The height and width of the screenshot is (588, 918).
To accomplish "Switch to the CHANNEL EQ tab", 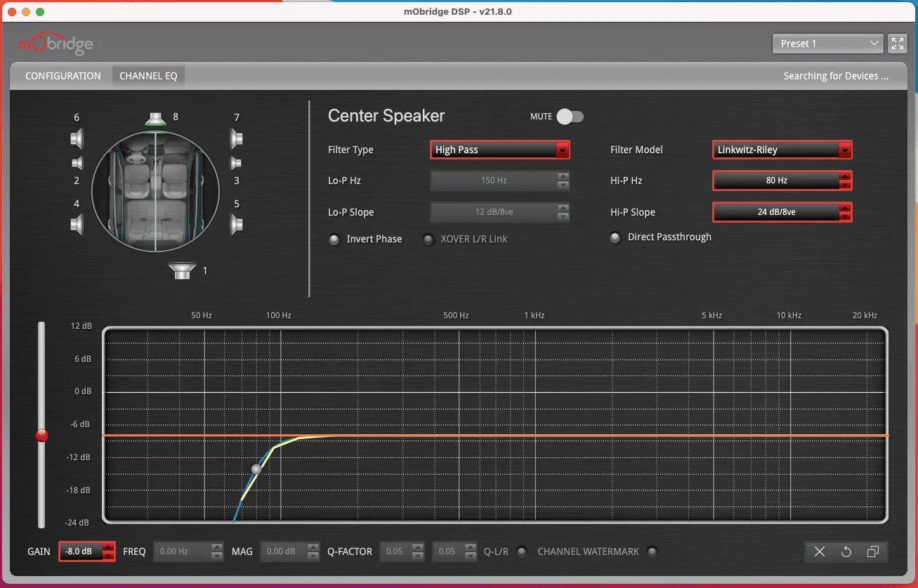I will (148, 76).
